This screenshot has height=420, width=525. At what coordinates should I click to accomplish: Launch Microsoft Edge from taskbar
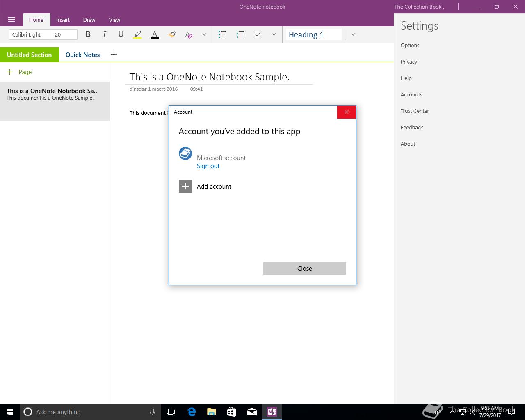[x=192, y=412]
